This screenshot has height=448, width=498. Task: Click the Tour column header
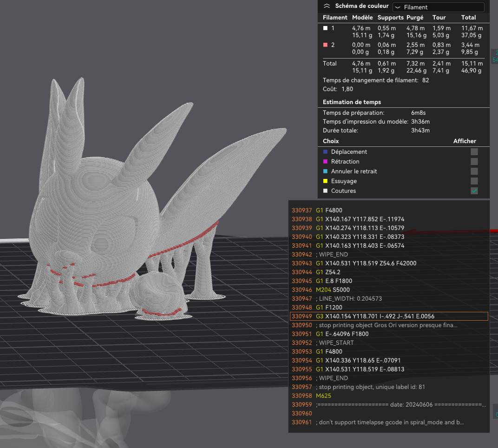[439, 18]
